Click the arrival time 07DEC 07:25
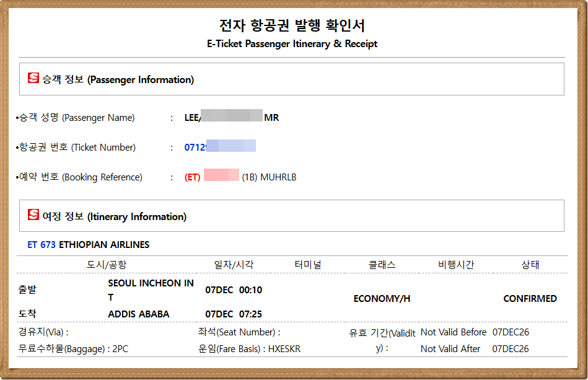This screenshot has width=588, height=380. coord(234,314)
